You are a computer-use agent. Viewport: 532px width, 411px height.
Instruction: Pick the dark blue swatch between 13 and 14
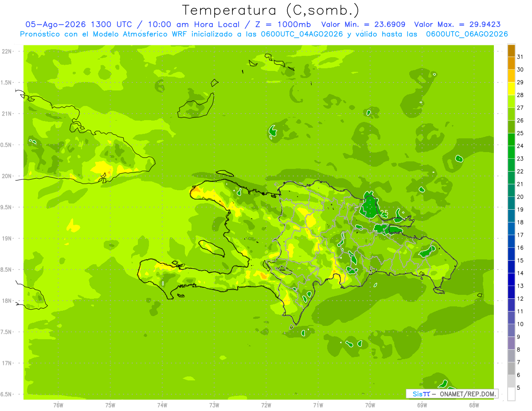click(511, 279)
